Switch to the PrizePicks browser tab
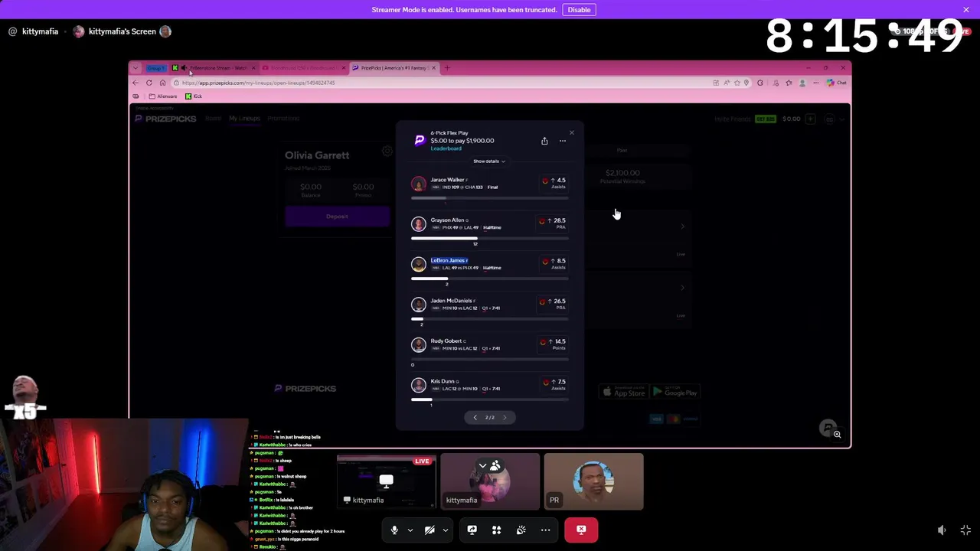 coord(394,68)
